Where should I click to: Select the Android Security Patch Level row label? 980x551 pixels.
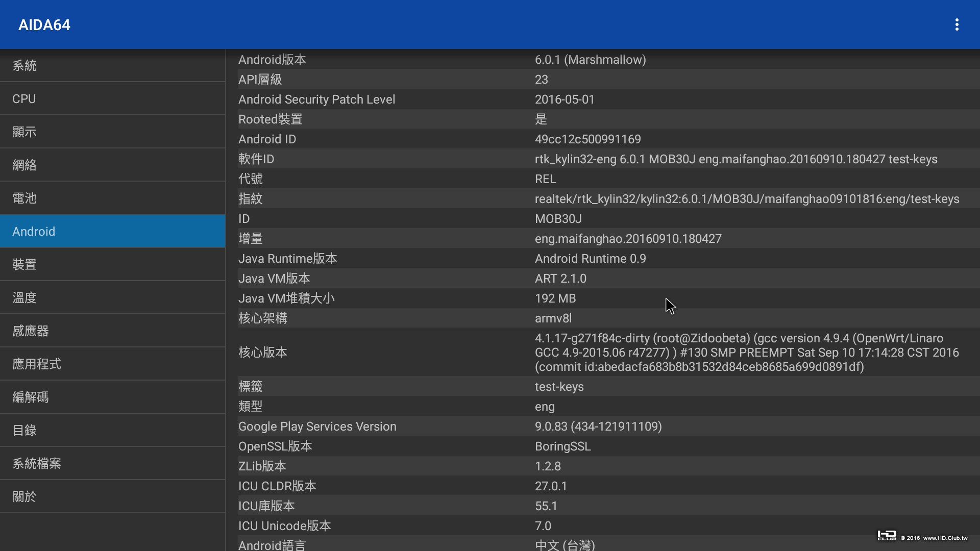(x=317, y=99)
